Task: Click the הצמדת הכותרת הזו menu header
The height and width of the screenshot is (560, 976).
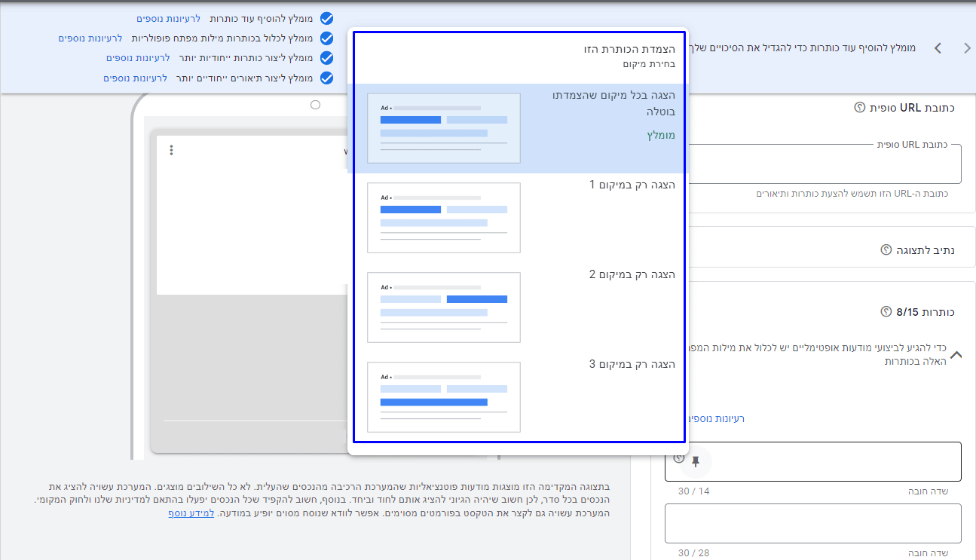Action: 629,49
